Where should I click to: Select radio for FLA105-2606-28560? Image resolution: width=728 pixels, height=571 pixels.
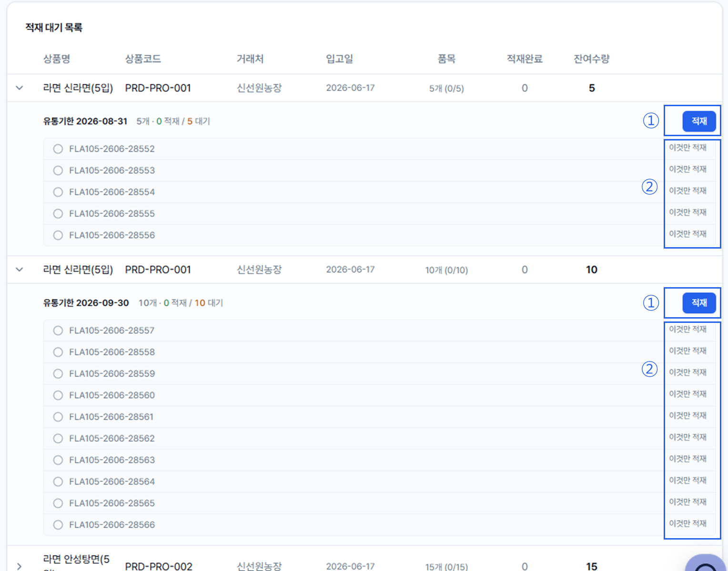pyautogui.click(x=58, y=395)
